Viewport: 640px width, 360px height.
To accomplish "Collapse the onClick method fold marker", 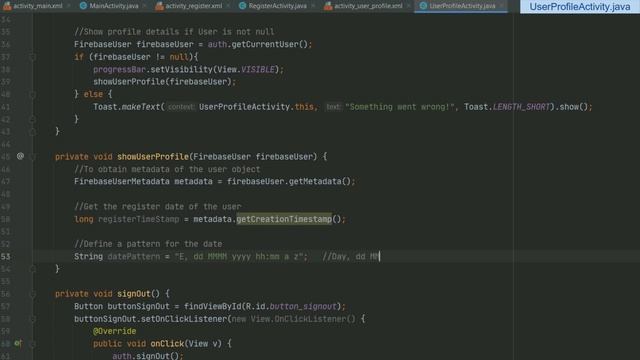I will click(33, 344).
